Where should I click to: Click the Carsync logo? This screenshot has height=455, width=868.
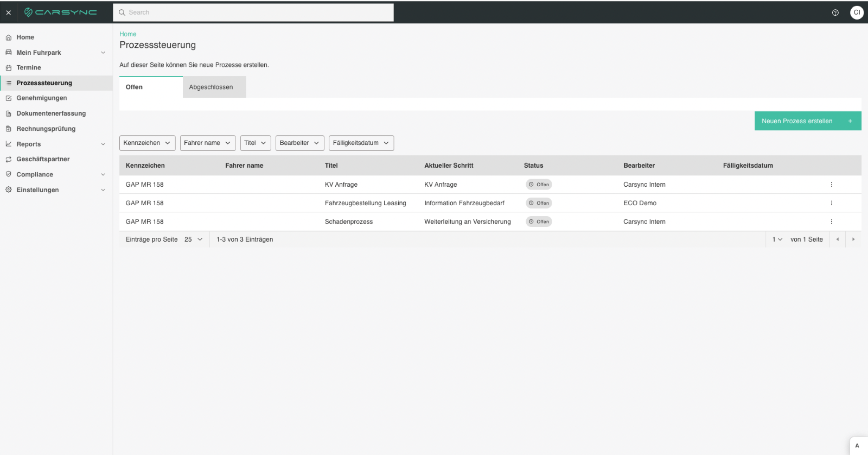click(x=60, y=12)
